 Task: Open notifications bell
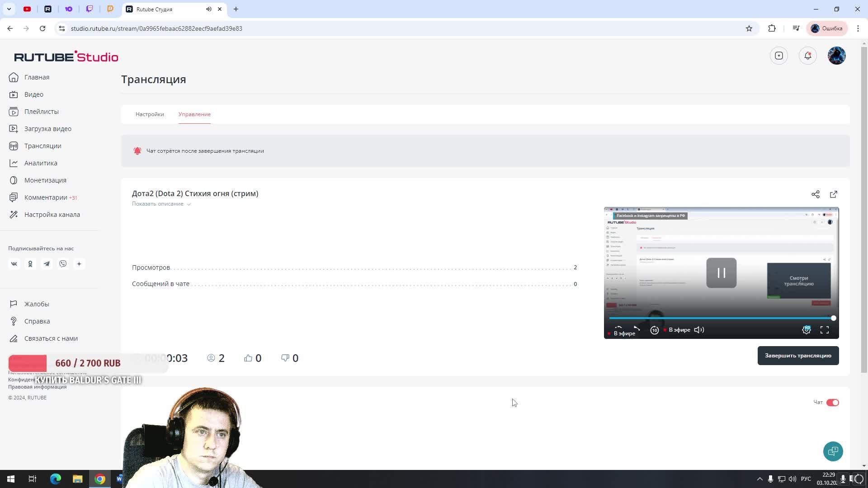(807, 56)
